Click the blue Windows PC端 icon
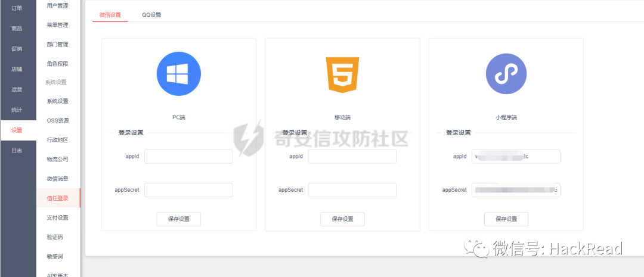 point(179,74)
